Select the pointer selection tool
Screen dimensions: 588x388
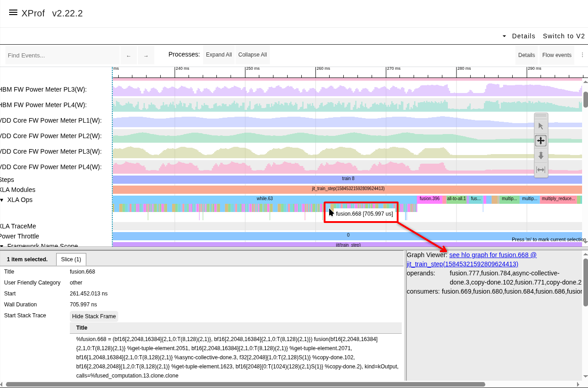click(541, 126)
